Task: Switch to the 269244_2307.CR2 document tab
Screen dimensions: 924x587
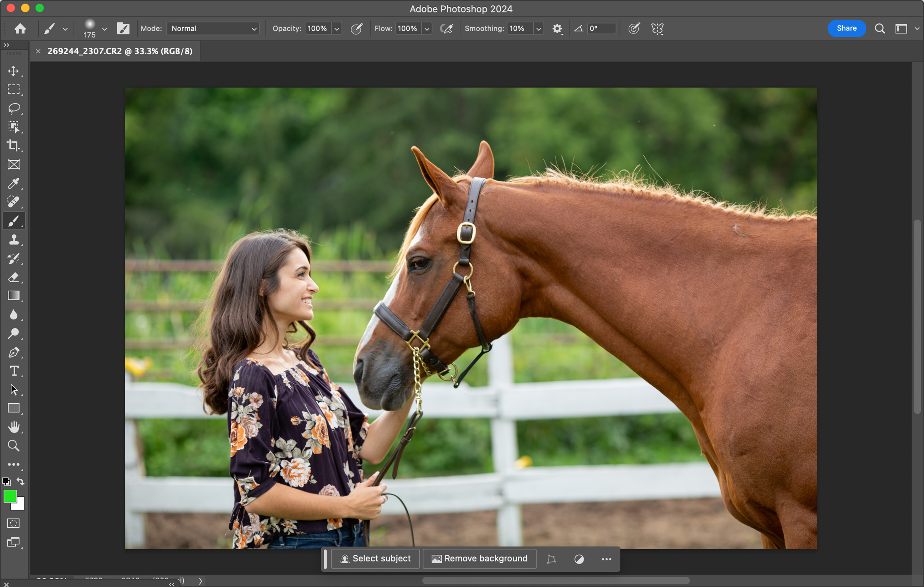Action: pos(120,51)
